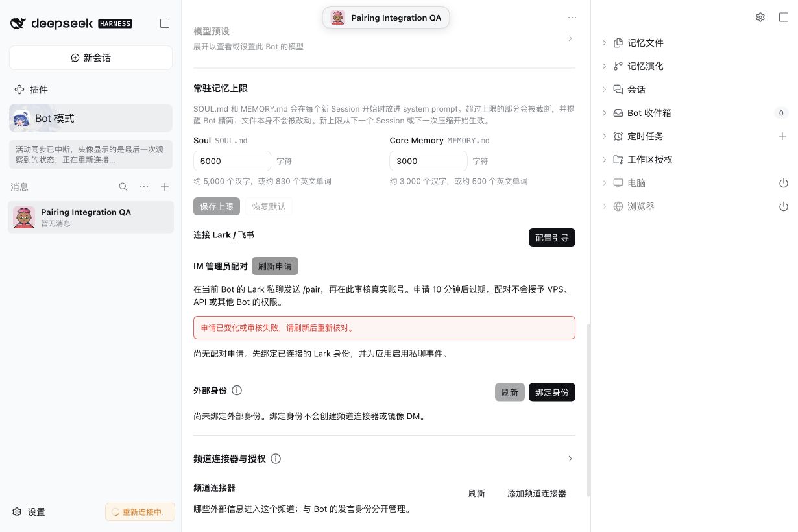
Task: Click the 记忆文件 files icon
Action: click(x=618, y=43)
